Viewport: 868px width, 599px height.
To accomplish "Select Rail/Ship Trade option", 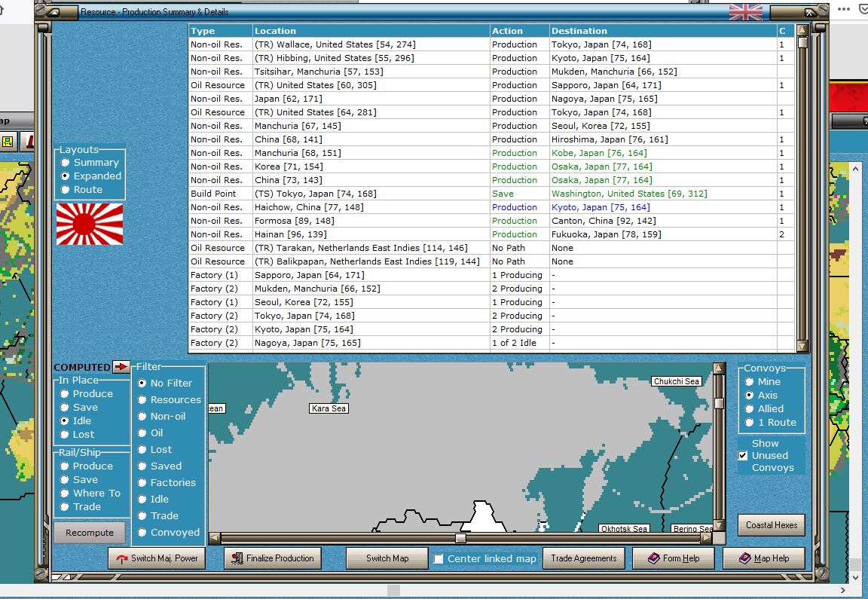I will tap(65, 506).
